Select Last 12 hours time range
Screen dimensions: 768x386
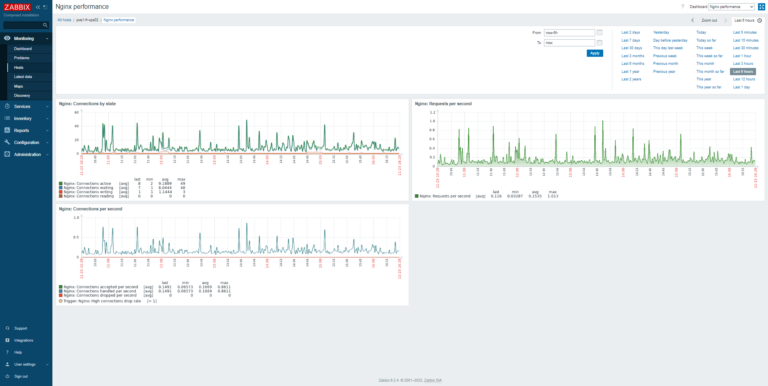(x=744, y=79)
